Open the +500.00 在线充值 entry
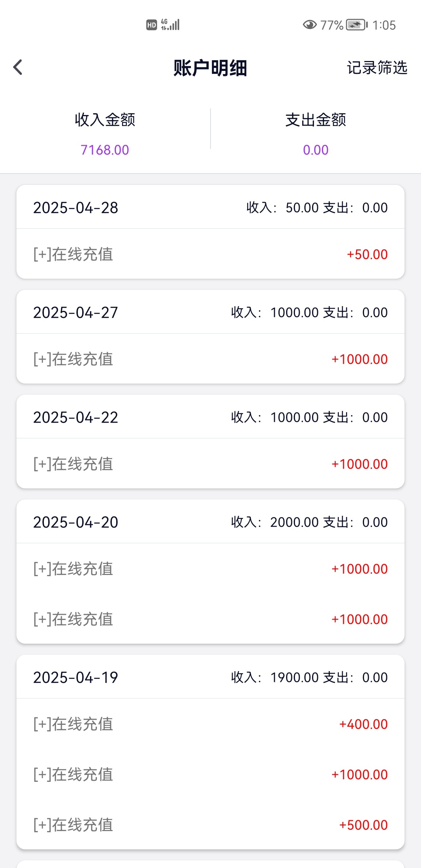Viewport: 421px width, 868px height. 210,825
